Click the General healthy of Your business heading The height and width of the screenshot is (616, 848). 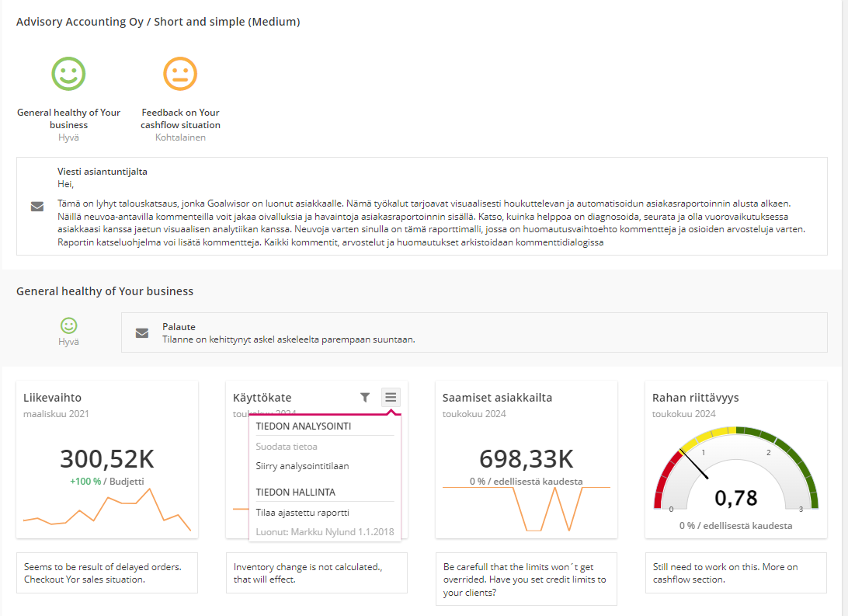(x=105, y=291)
